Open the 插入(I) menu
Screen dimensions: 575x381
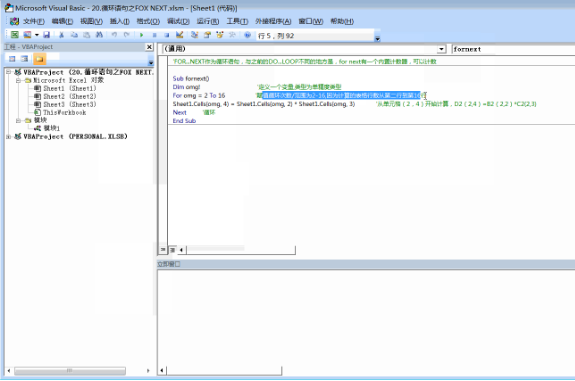(120, 21)
